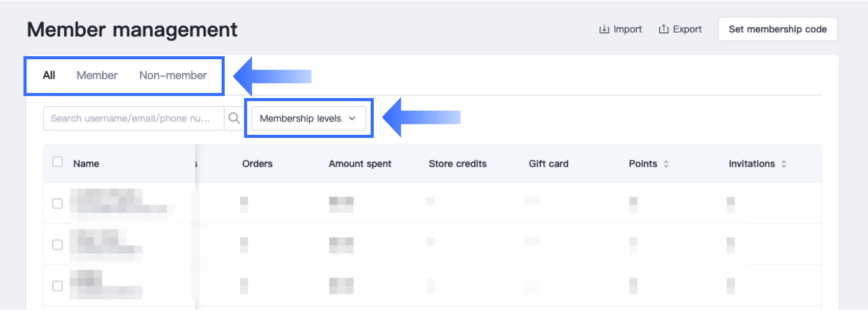Open the Membership levels dropdown
868x310 pixels.
308,118
